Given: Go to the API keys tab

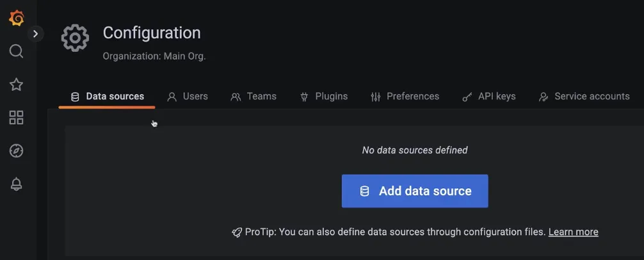Looking at the screenshot, I should (489, 97).
